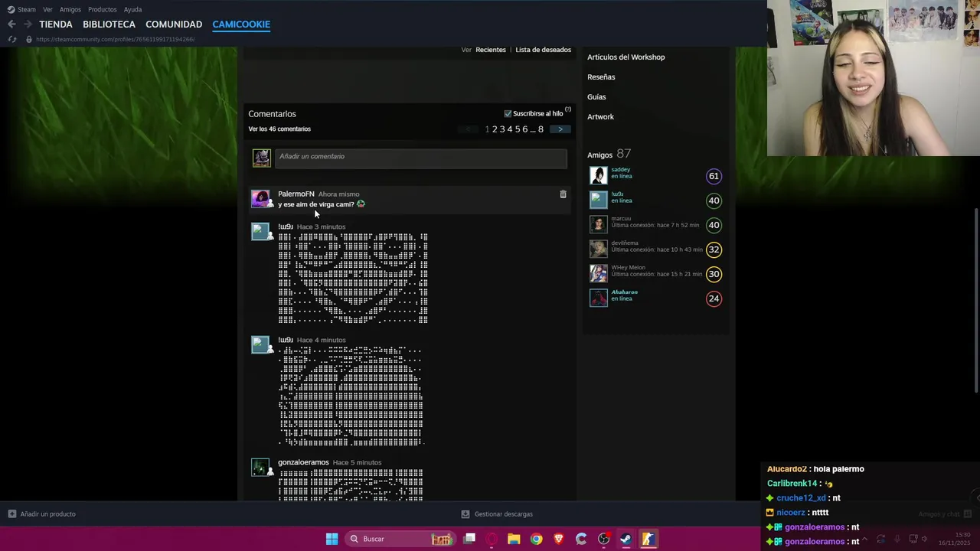Open Brave browser from the taskbar
The height and width of the screenshot is (551, 980).
coord(558,539)
